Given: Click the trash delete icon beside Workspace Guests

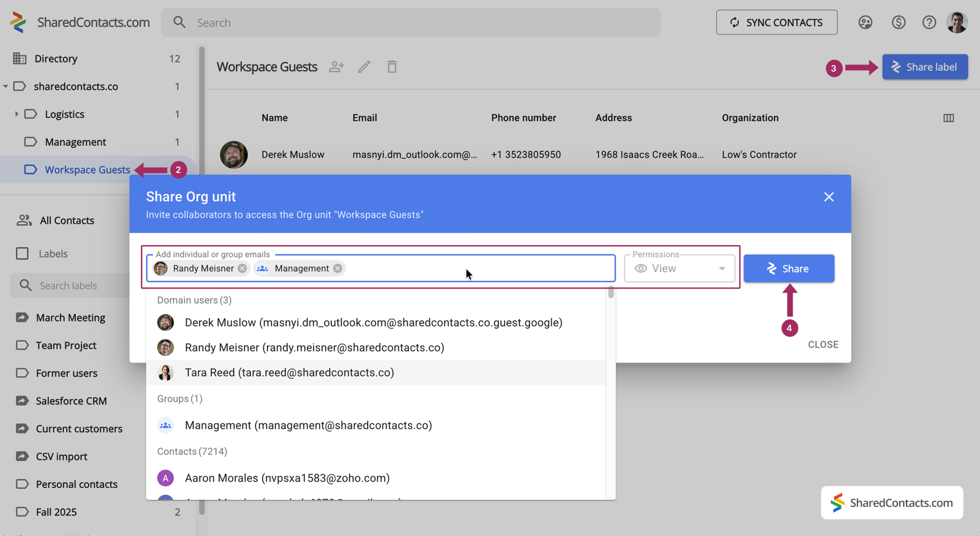Looking at the screenshot, I should point(392,67).
